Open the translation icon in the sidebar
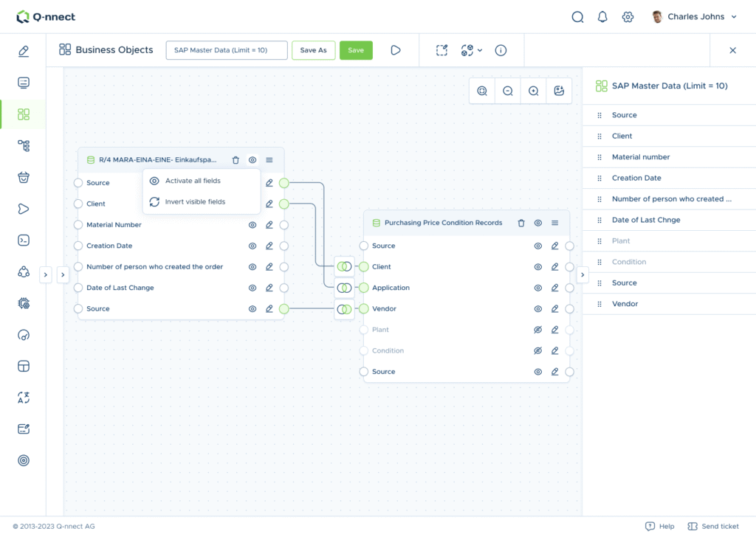Screen dimensions: 756x537 (x=23, y=398)
